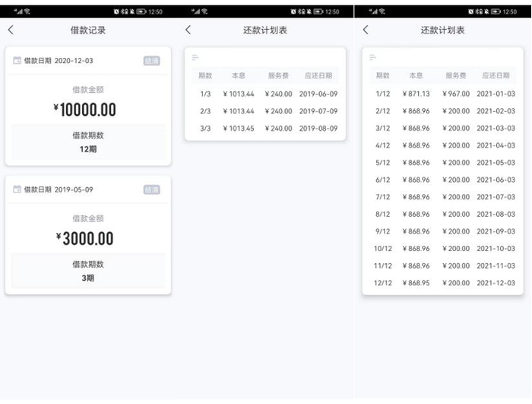The width and height of the screenshot is (532, 404).
Task: Select the ¥868.95 final amount
Action: tap(416, 283)
